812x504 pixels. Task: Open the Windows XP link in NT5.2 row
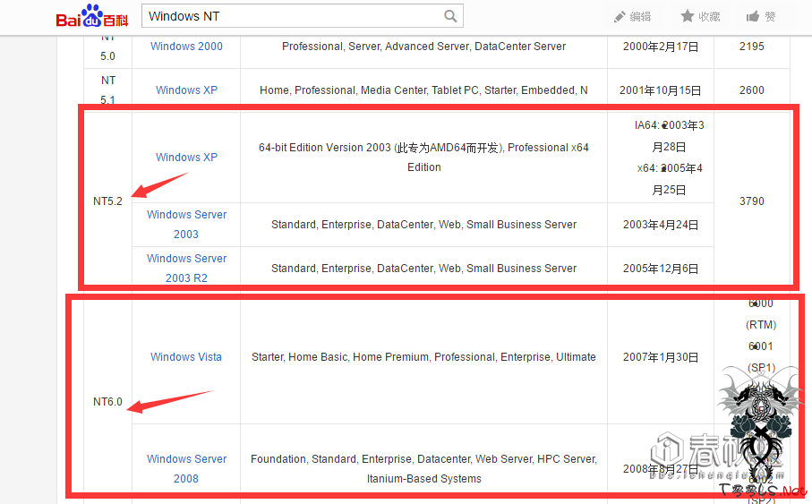tap(186, 157)
